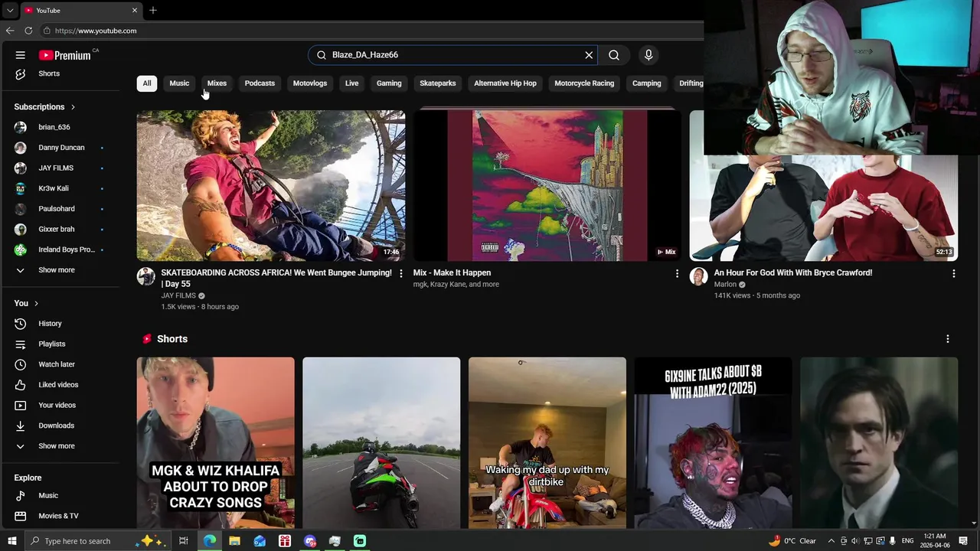The image size is (980, 551).
Task: Focus the search field containing Blaze_DA_Haze66
Action: pyautogui.click(x=452, y=55)
